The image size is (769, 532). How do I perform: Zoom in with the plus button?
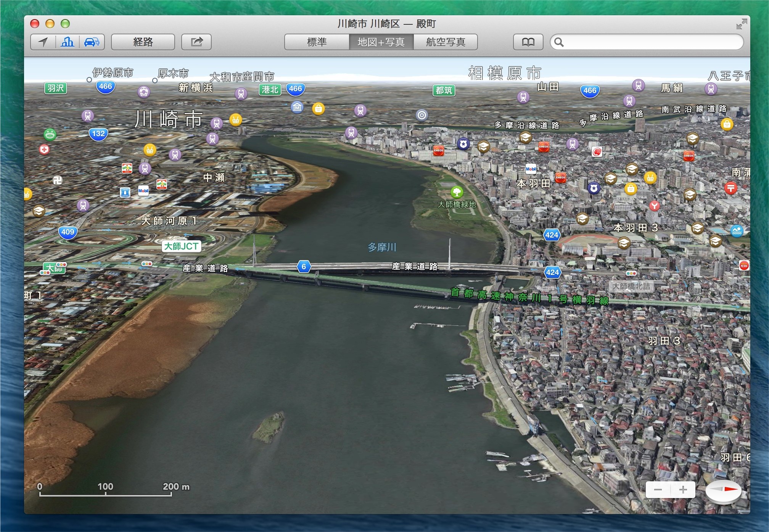pyautogui.click(x=683, y=490)
